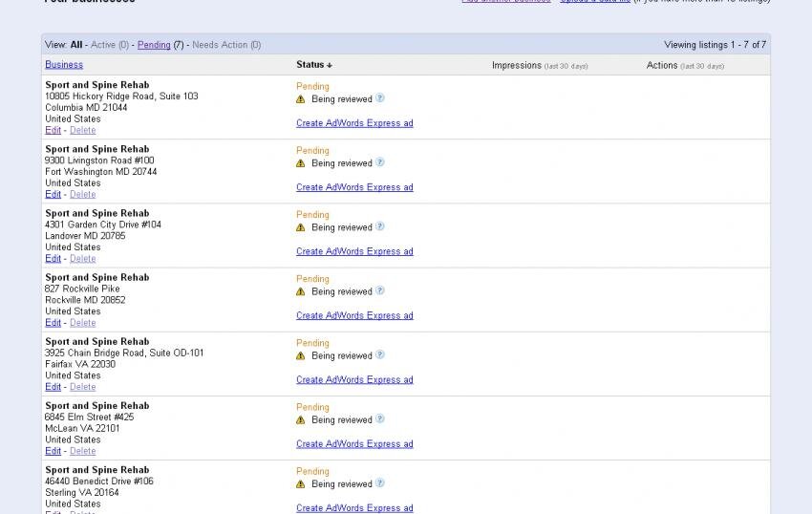This screenshot has width=812, height=514.
Task: Edit the Livingston Road listing
Action: tap(53, 194)
